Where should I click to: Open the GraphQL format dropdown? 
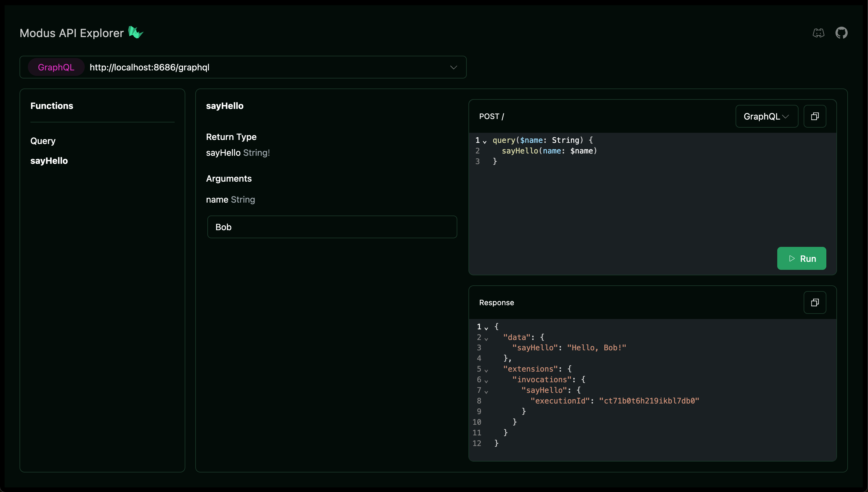[x=767, y=116]
